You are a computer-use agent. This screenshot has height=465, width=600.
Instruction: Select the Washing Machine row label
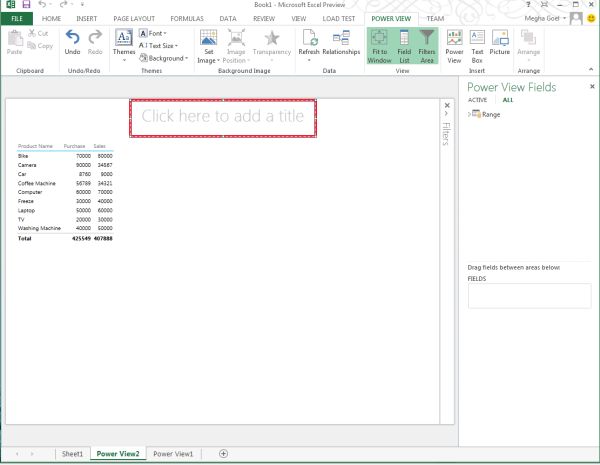[x=39, y=228]
